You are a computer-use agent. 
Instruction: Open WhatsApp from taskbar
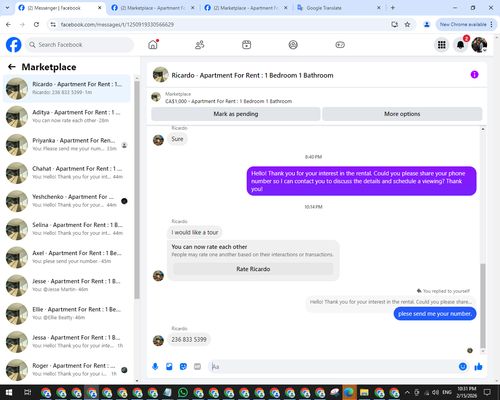click(183, 392)
